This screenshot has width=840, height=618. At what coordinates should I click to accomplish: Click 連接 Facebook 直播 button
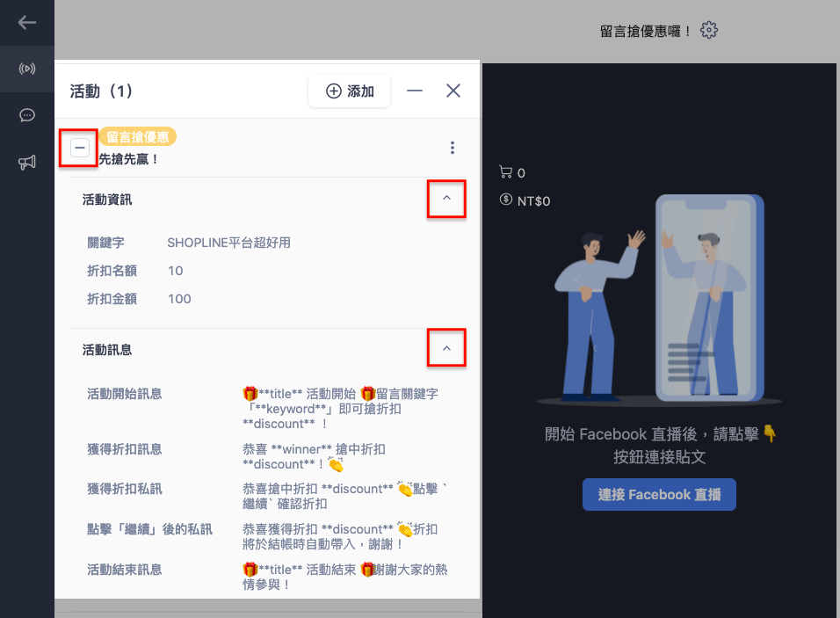click(659, 494)
